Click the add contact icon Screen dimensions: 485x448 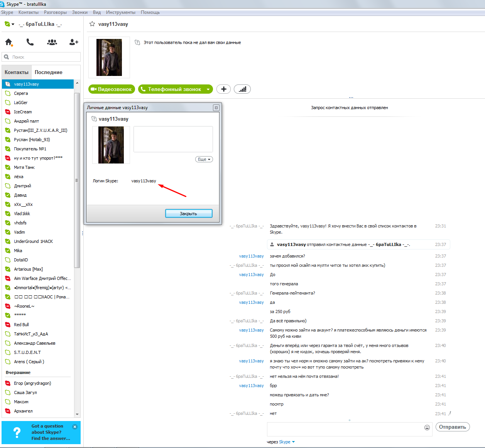74,42
